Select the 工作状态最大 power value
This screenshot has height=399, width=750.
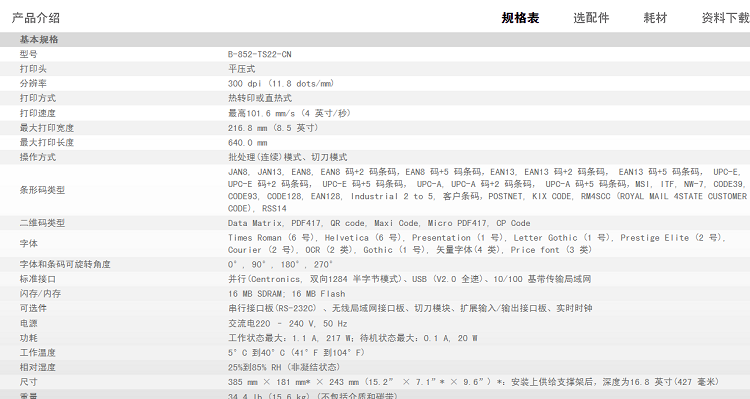pos(353,338)
